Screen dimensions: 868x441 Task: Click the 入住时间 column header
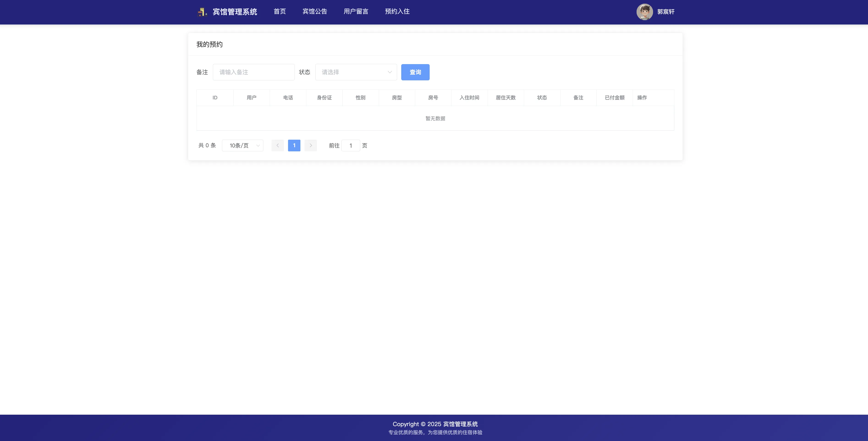click(x=469, y=98)
